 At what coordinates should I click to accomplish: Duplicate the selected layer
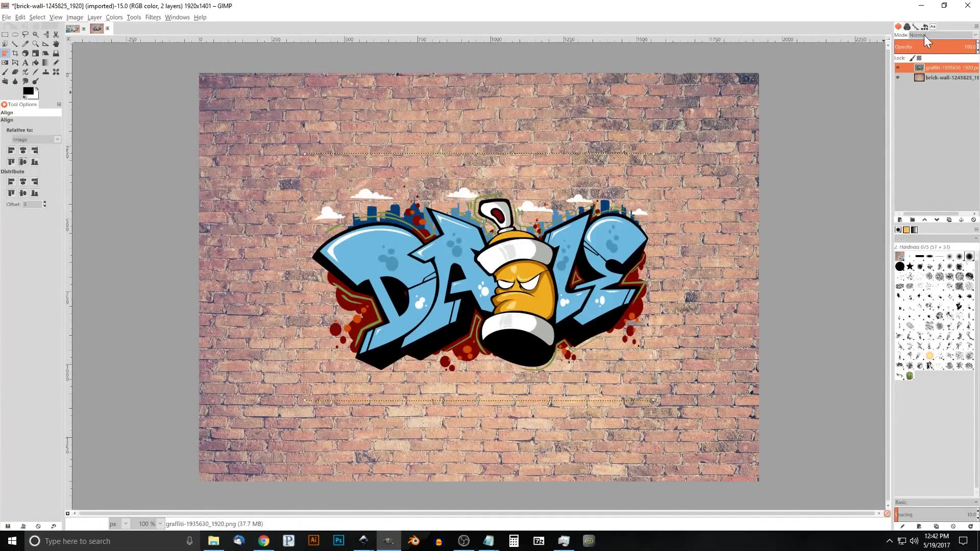coord(949,220)
